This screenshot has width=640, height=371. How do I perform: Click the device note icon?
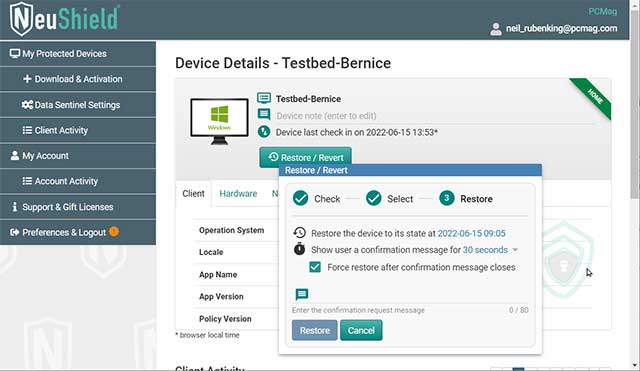(264, 114)
